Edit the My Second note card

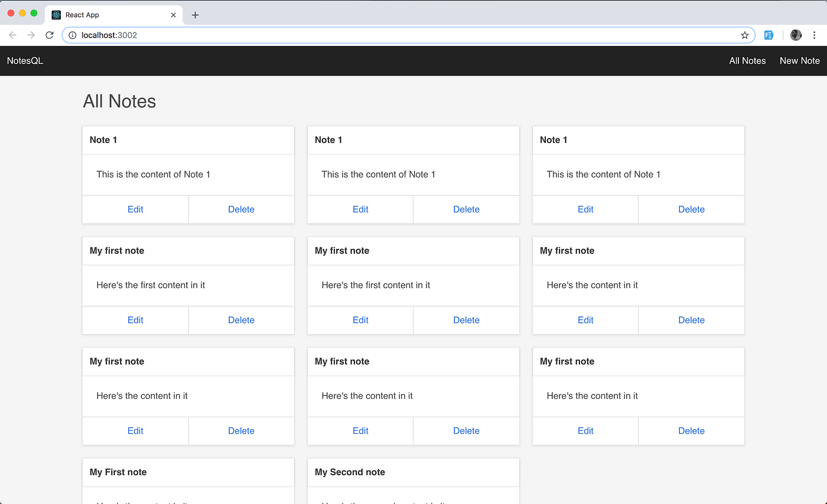click(360, 502)
